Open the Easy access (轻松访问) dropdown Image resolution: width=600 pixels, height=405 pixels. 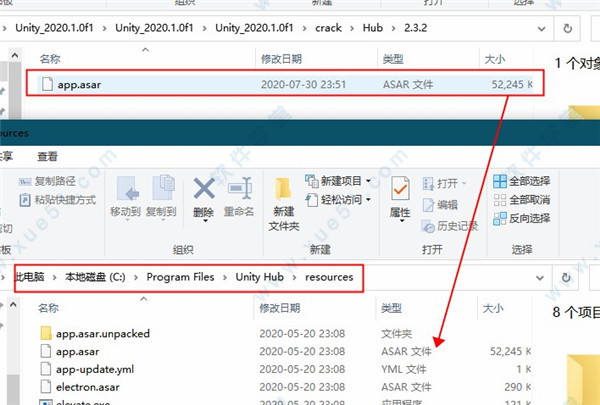click(x=338, y=199)
